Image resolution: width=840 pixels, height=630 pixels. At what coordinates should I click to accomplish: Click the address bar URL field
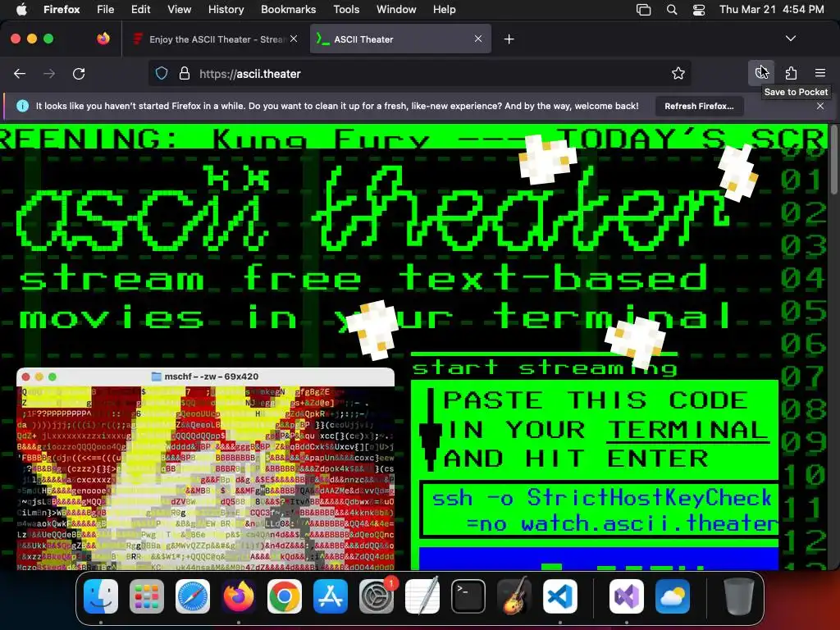pos(419,73)
